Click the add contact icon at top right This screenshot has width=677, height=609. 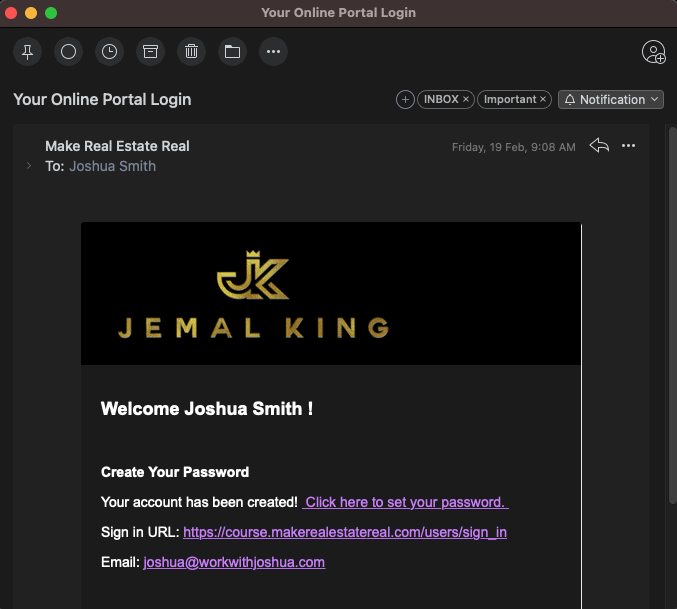coord(653,52)
